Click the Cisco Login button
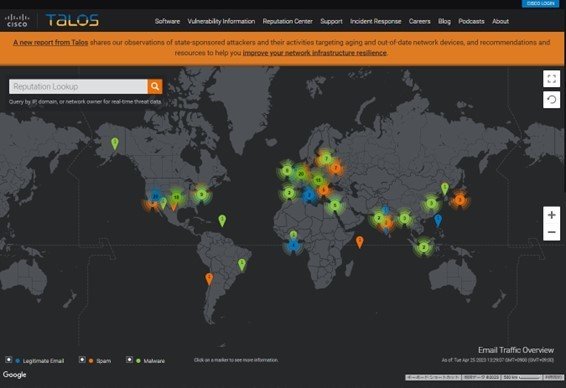The height and width of the screenshot is (388, 566). pos(540,3)
